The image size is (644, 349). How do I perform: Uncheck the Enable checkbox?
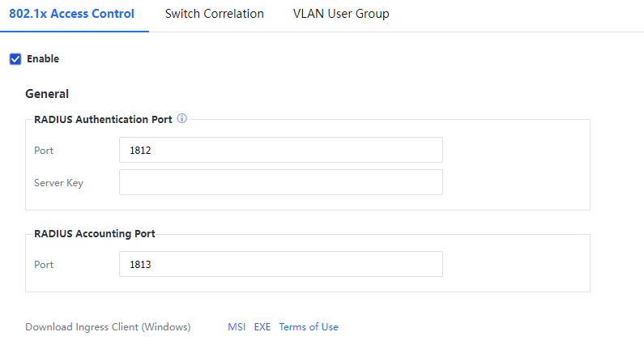tap(15, 59)
